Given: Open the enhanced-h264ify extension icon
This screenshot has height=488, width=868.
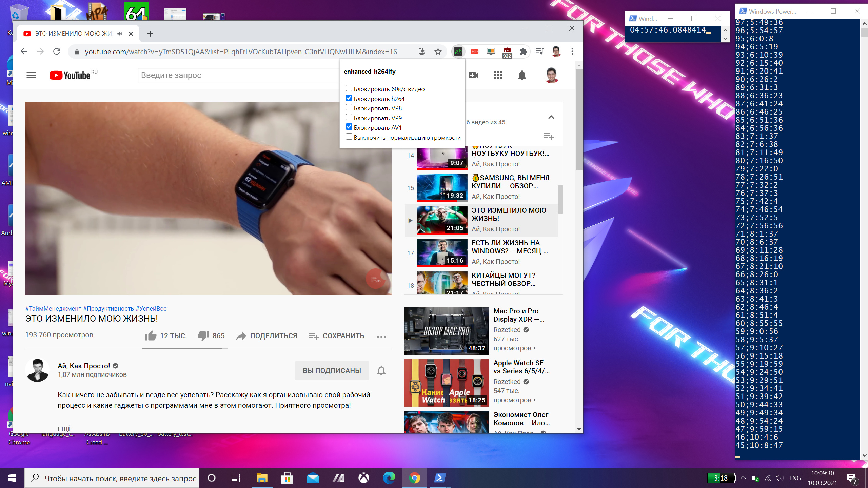Looking at the screenshot, I should tap(458, 52).
